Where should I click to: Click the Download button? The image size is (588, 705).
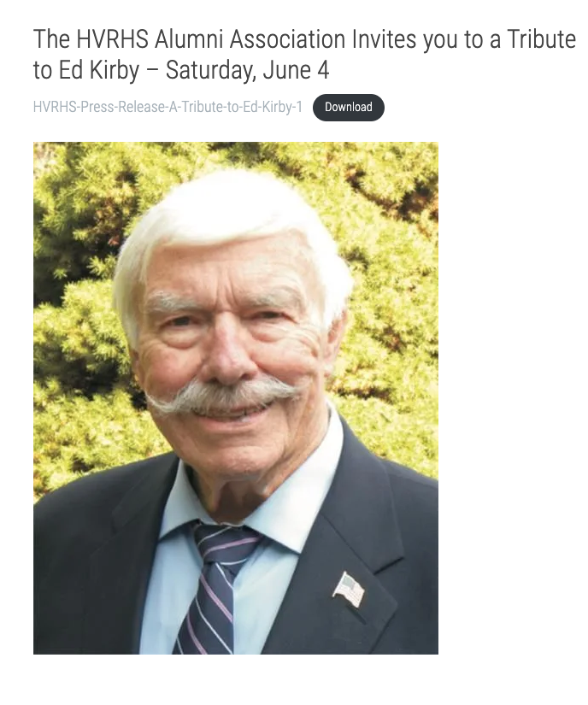coord(349,108)
